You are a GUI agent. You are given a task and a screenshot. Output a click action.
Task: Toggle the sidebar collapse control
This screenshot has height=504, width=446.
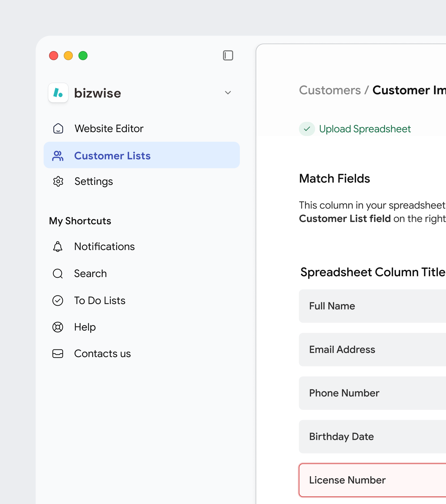(228, 55)
